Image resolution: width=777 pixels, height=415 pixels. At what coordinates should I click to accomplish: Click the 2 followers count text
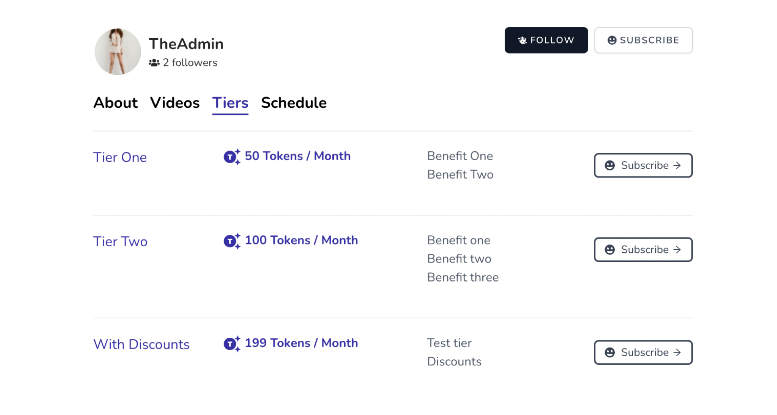coord(190,63)
